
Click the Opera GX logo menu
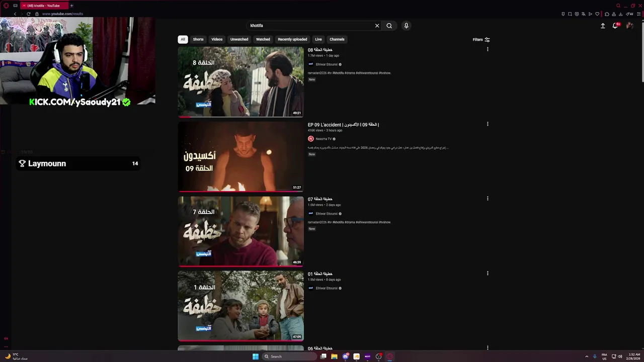click(x=6, y=6)
